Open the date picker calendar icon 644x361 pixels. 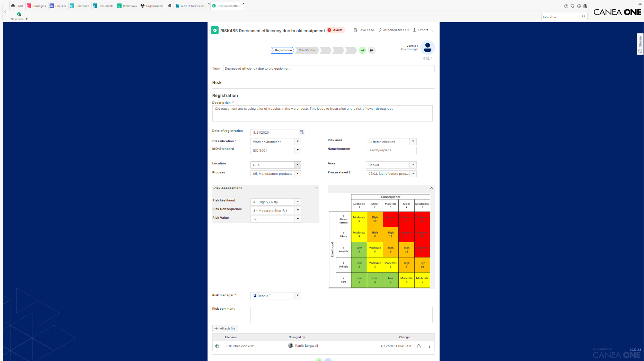[x=301, y=132]
